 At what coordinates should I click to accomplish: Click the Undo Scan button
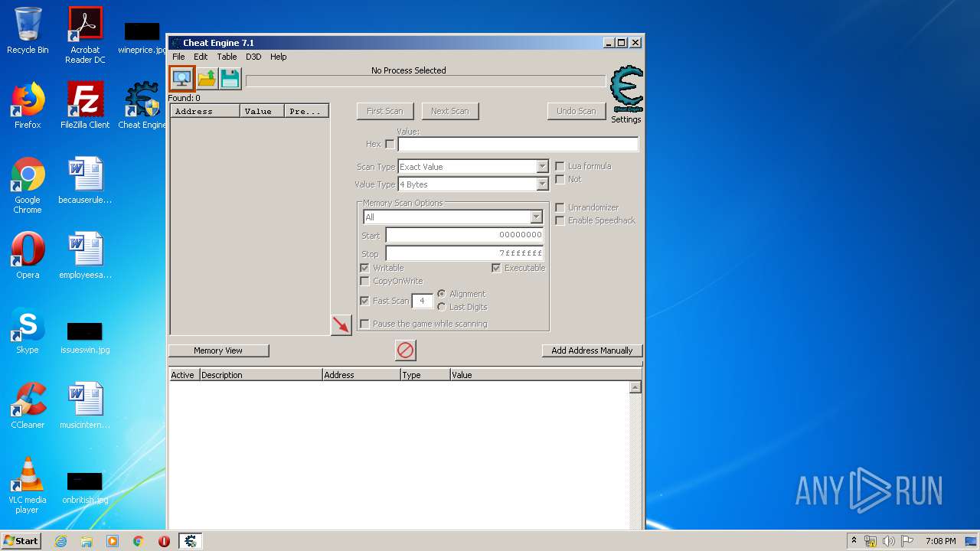(x=576, y=111)
